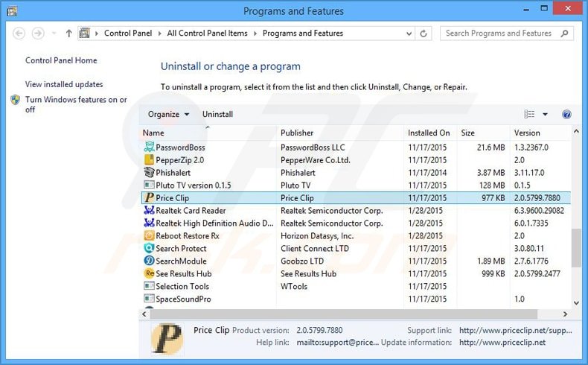Click the horizontal scrollbar thumb
Viewport: 588px width, 365px height.
(344, 314)
